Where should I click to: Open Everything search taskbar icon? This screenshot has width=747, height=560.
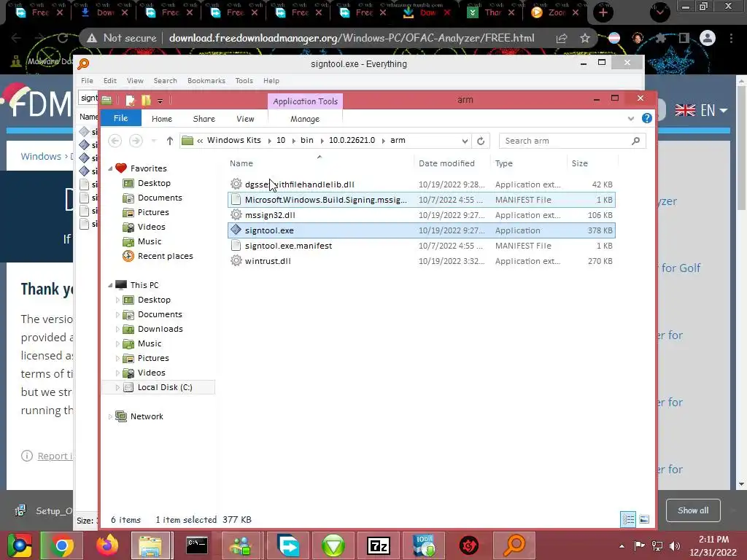pyautogui.click(x=514, y=545)
